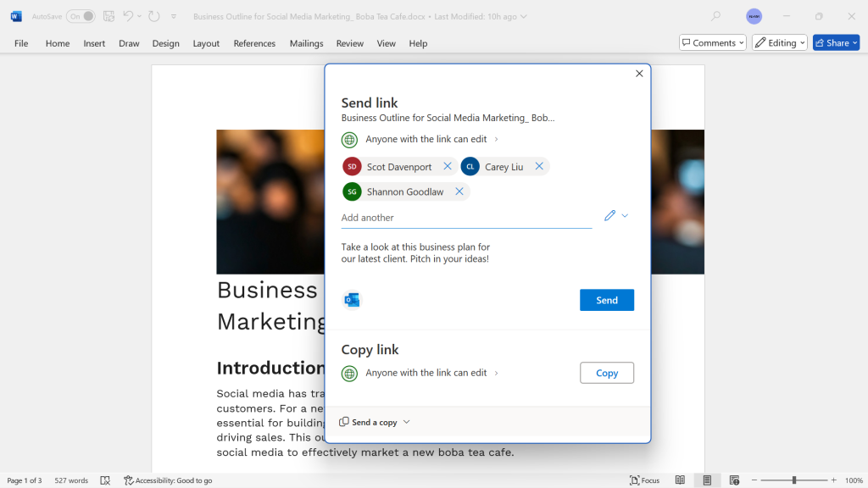Switch to Read Mode view

click(681, 480)
